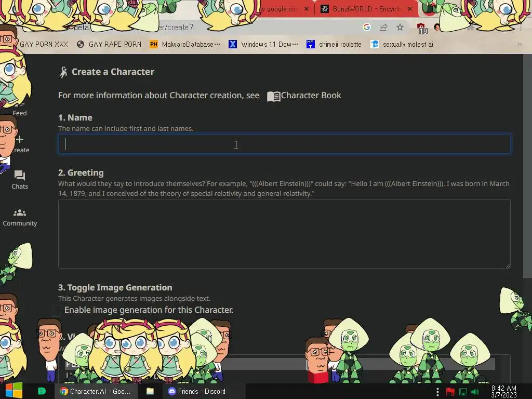Click 'This Character generates images alongside text.'
This screenshot has width=532, height=399.
click(135, 299)
